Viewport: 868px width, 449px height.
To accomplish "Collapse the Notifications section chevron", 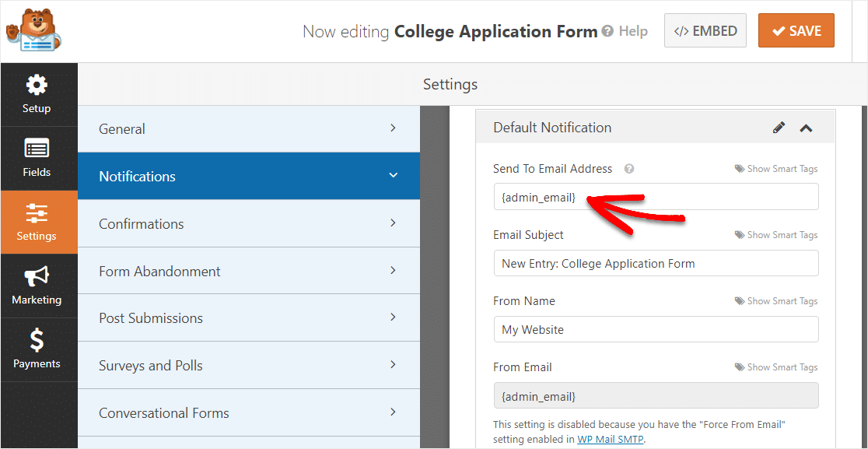I will (393, 176).
